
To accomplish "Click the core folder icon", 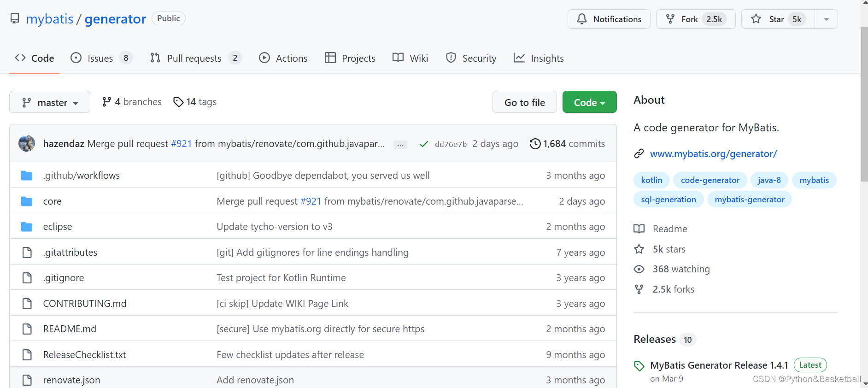I will coord(27,201).
